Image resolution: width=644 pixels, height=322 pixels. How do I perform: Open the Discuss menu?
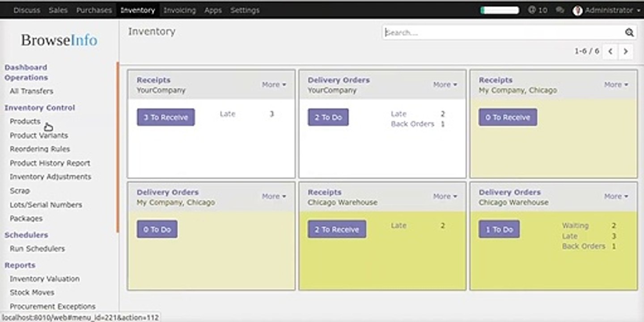click(26, 10)
